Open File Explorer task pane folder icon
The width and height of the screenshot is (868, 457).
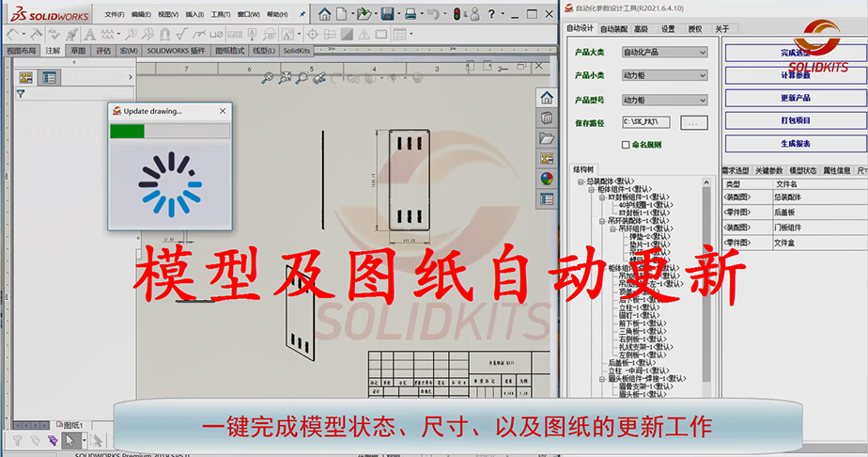click(547, 138)
